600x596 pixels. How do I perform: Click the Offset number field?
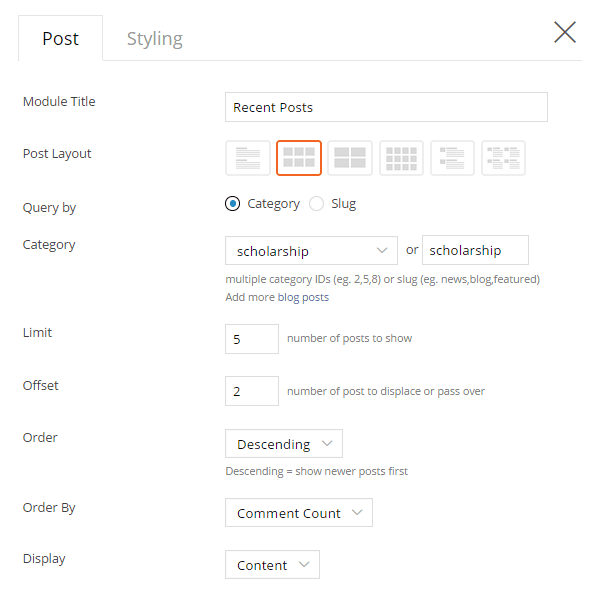pyautogui.click(x=252, y=391)
